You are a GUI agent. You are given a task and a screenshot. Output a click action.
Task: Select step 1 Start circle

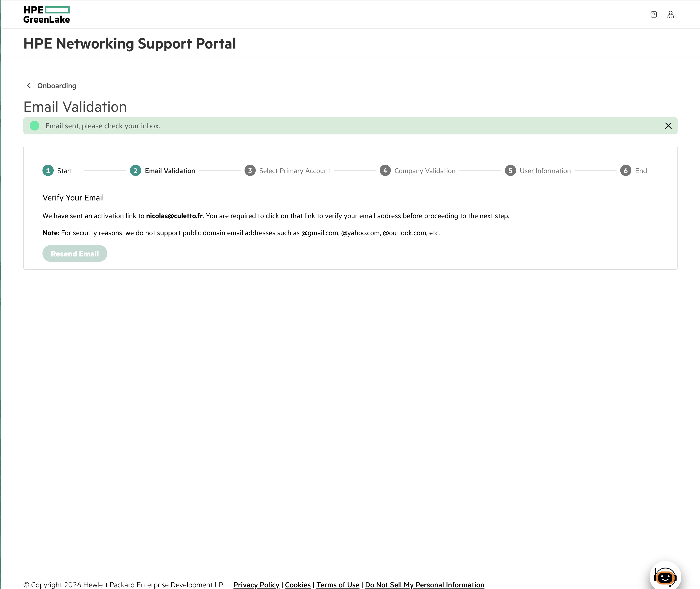click(48, 171)
